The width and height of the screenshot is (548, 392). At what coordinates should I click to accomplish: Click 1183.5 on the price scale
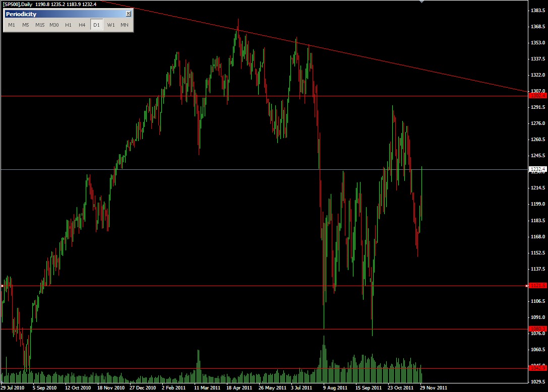point(538,221)
